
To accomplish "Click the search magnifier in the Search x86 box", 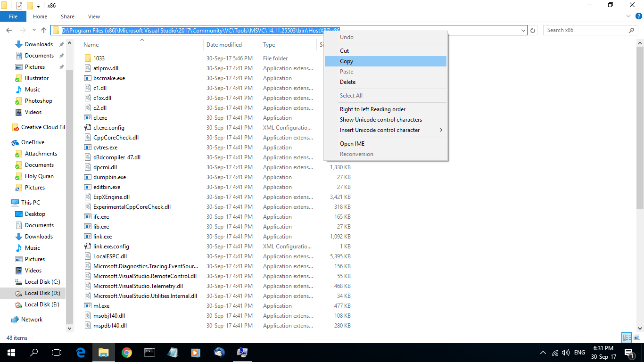I will pos(632,30).
